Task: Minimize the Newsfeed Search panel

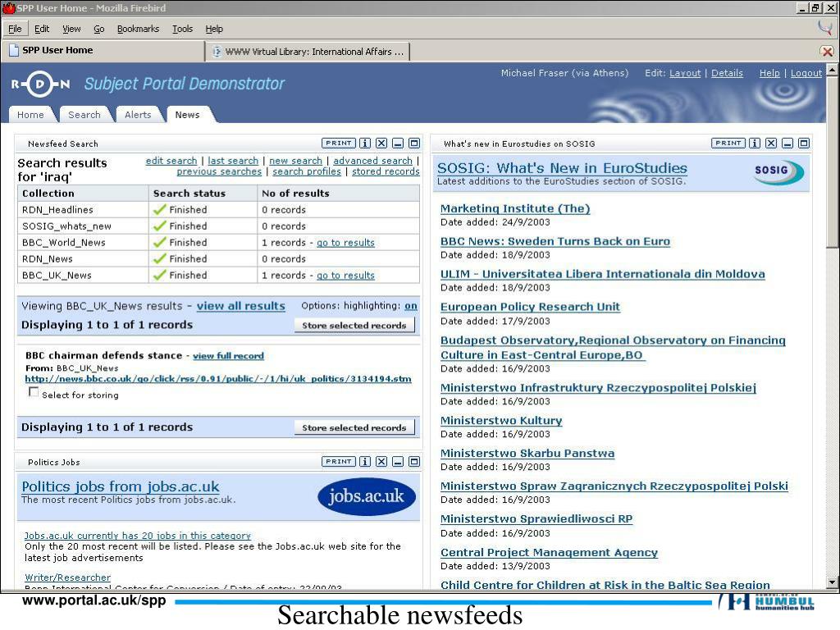Action: [398, 143]
